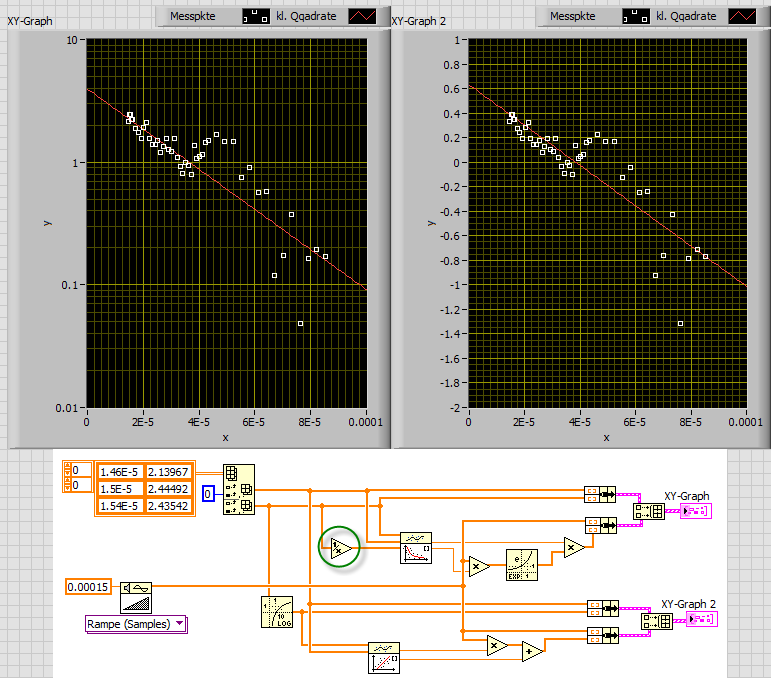The image size is (771, 678).
Task: Select Build Array node wired to XY-Graph terminal
Action: (x=649, y=511)
